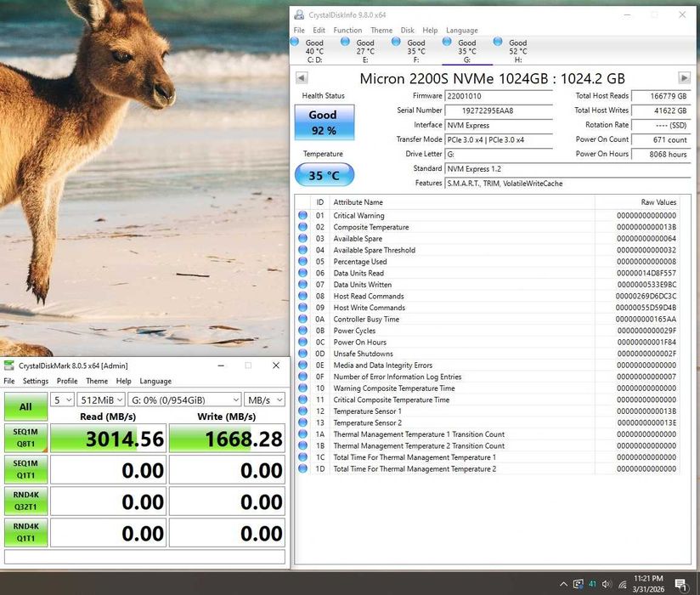
Task: Open test count dropdown showing 5
Action: [x=62, y=399]
